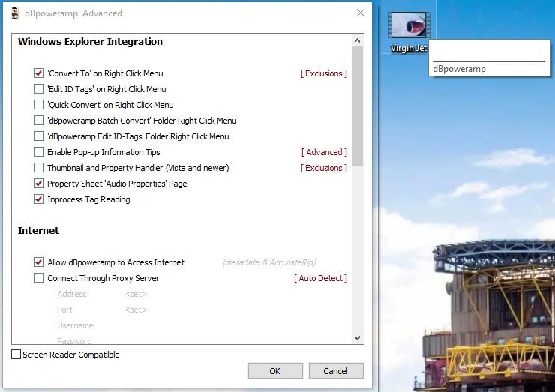
Task: Click the proxy Address set field
Action: coord(136,294)
